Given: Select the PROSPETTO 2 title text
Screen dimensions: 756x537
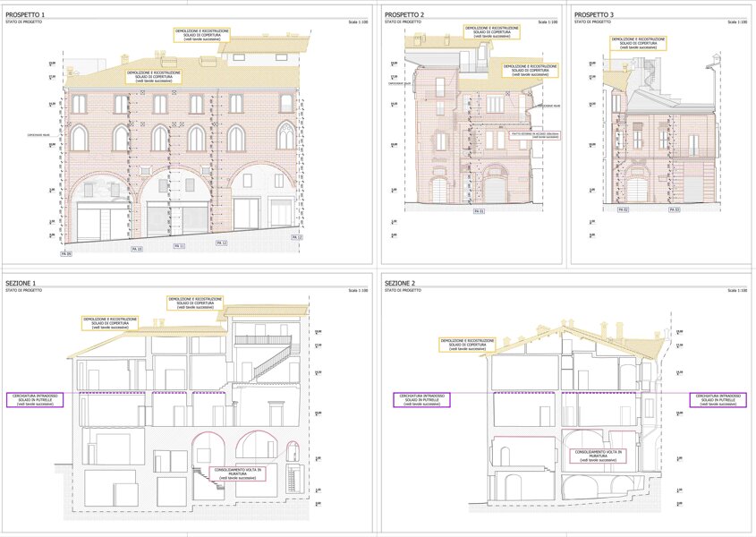Looking at the screenshot, I should (x=404, y=15).
